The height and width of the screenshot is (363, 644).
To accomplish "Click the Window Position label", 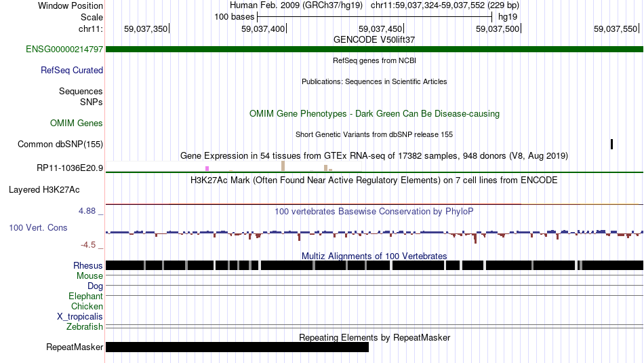I will click(71, 5).
